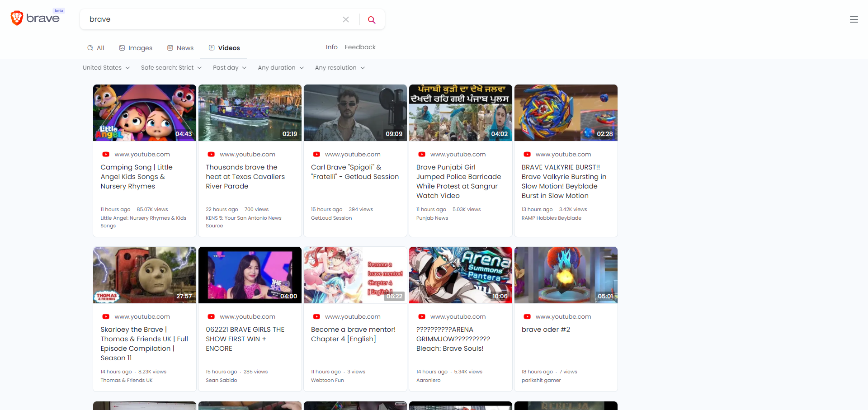Screen dimensions: 868x410
Task: Click title Skarloey the Brave Thomas & Friends
Action: point(144,344)
